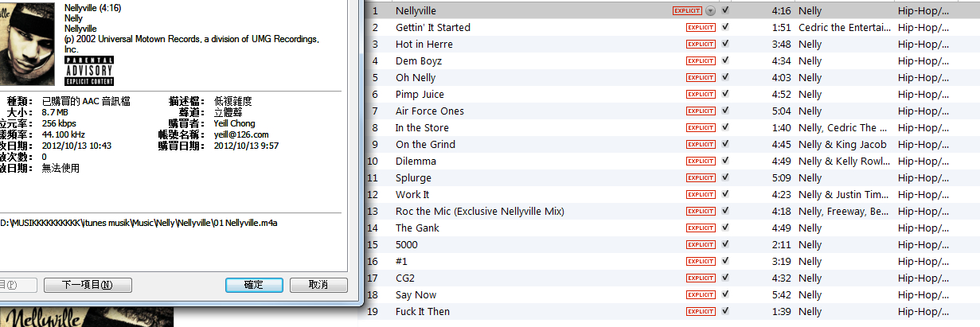980x327 pixels.
Task: Click the purchase date 2012/10/13 9:57
Action: click(246, 146)
